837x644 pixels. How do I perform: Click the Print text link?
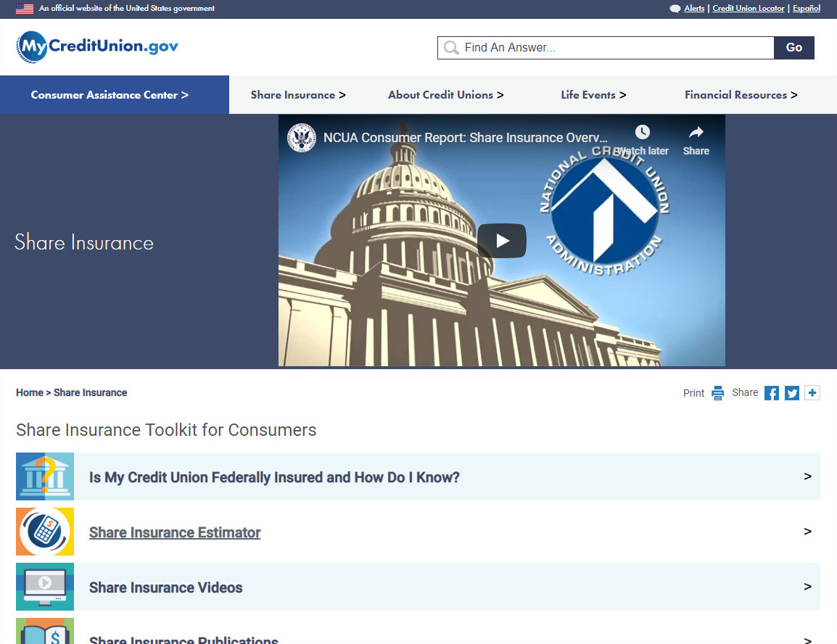click(x=693, y=393)
